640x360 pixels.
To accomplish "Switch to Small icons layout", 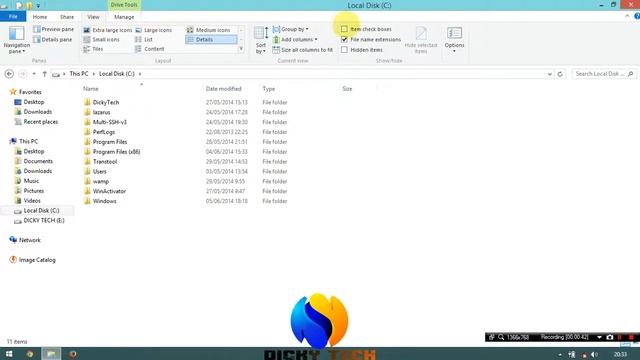I will (x=101, y=40).
